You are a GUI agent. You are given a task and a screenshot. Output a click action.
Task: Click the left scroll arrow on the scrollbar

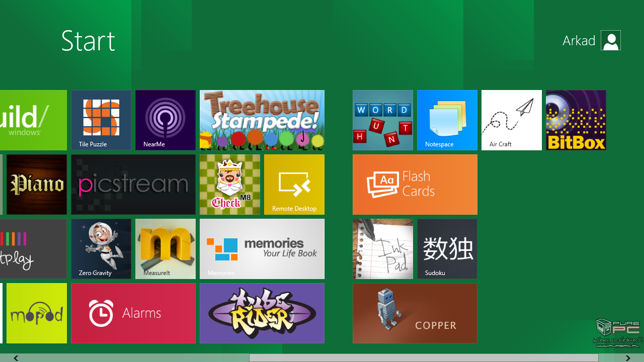point(16,358)
